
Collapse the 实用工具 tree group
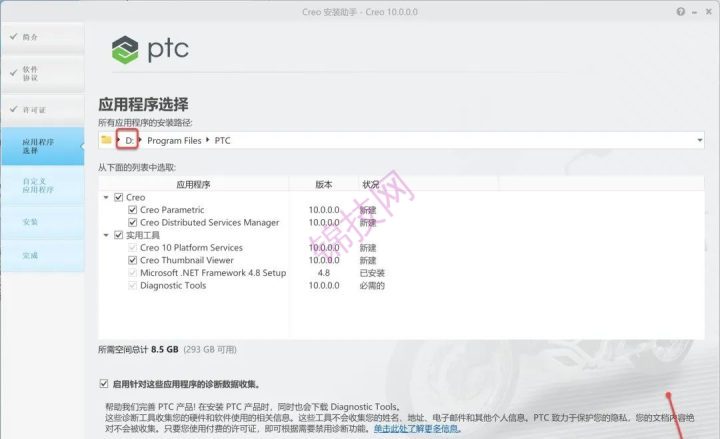(106, 235)
